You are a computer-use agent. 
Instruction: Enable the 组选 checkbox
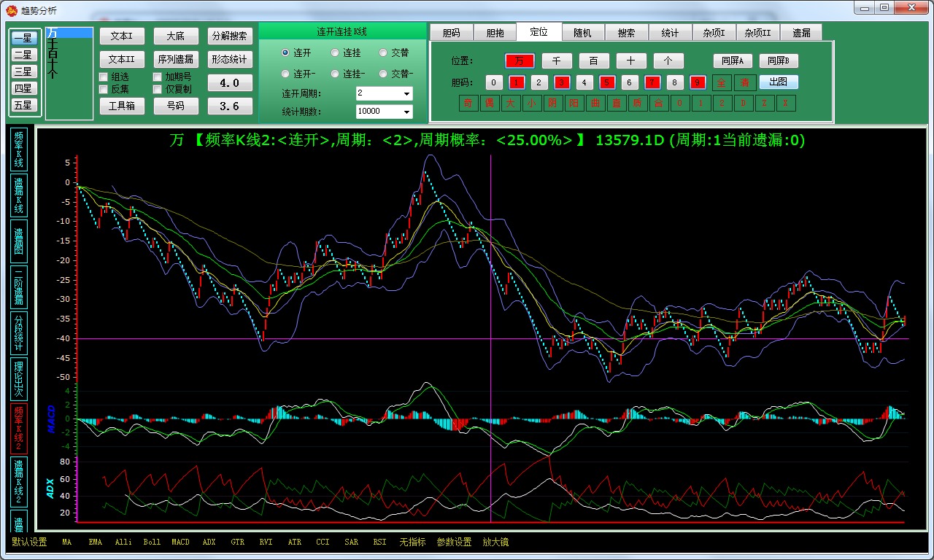point(104,77)
